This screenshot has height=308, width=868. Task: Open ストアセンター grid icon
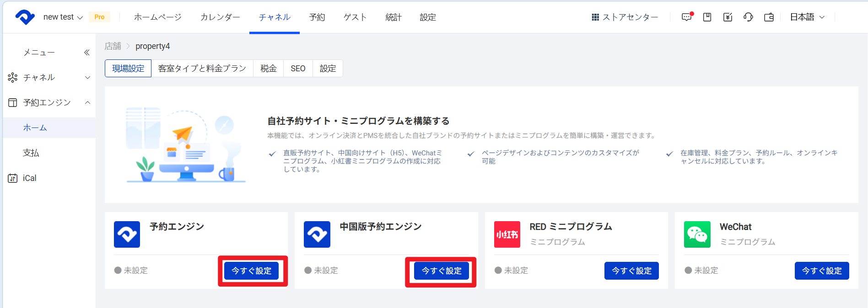(x=595, y=17)
